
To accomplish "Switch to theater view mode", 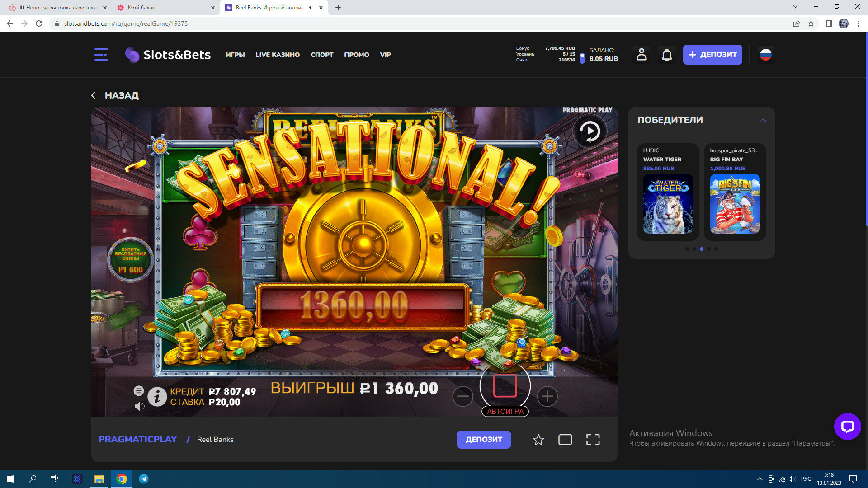I will point(565,440).
